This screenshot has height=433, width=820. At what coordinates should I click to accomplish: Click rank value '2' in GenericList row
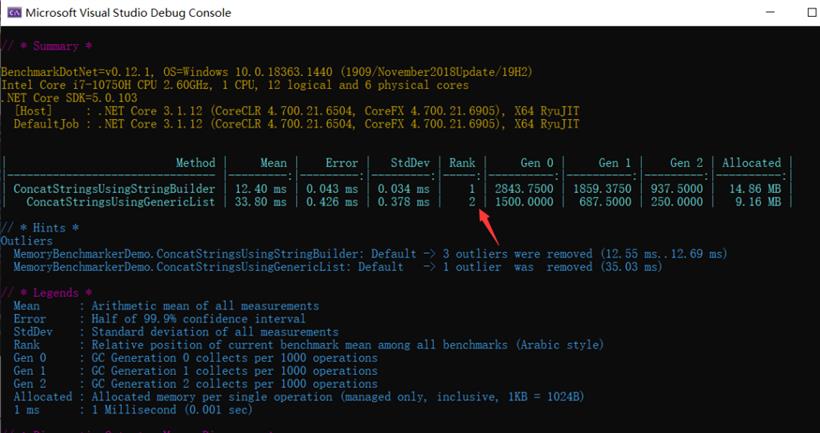[472, 202]
